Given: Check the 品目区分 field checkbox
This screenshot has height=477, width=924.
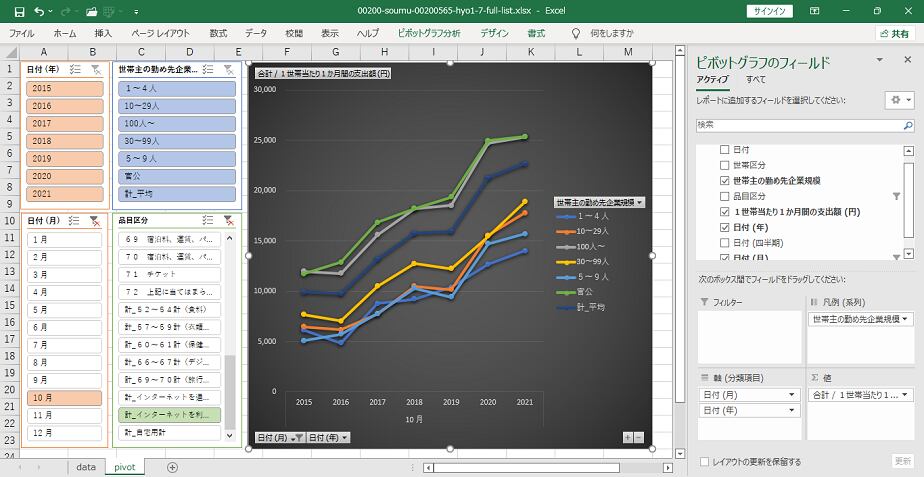Looking at the screenshot, I should click(x=725, y=196).
